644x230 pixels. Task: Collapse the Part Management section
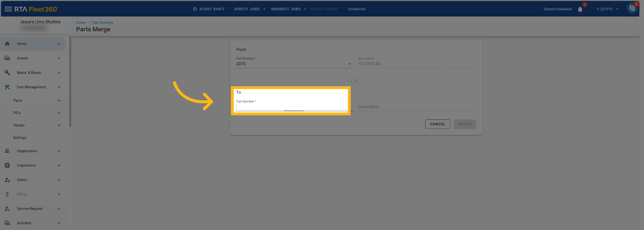coord(59,87)
